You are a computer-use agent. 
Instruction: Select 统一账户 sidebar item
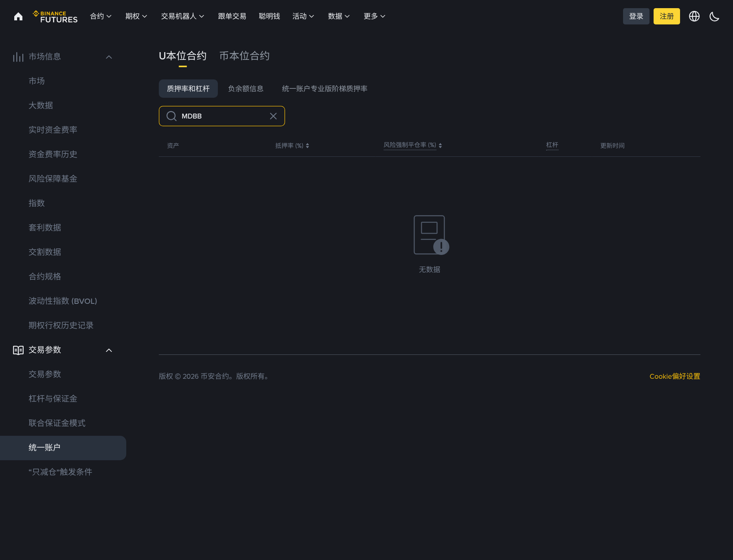[x=63, y=448]
